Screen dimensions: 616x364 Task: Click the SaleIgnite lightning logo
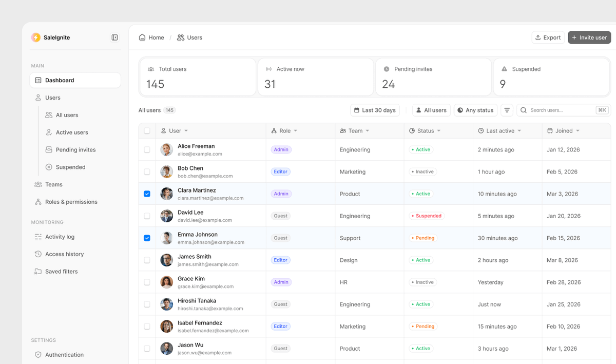coord(35,37)
